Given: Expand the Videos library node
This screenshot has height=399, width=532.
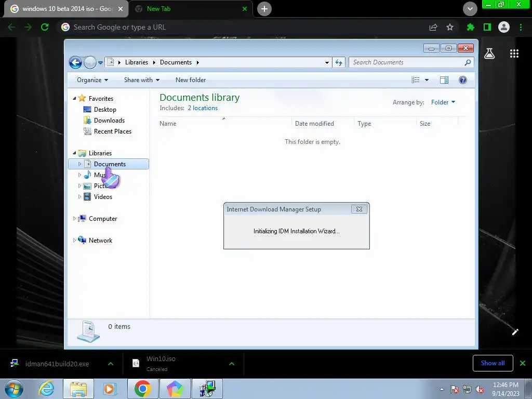Looking at the screenshot, I should (x=79, y=197).
